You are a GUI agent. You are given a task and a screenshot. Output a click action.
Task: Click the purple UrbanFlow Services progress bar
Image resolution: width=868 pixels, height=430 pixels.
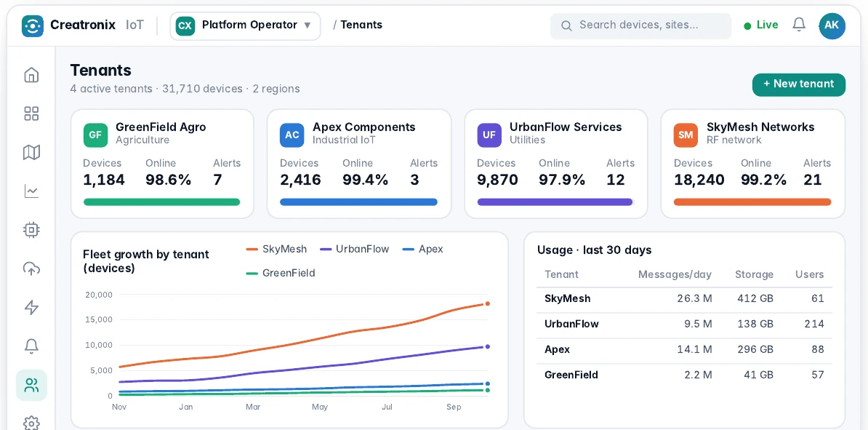pyautogui.click(x=555, y=202)
